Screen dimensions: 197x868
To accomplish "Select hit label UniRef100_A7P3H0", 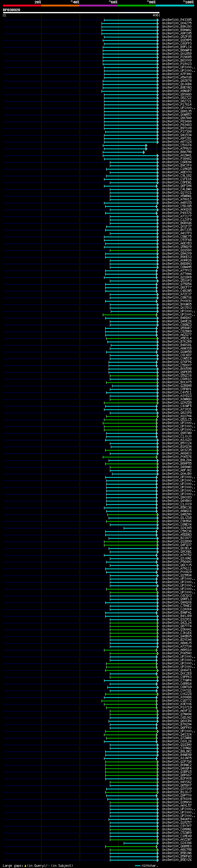I will pyautogui.click(x=177, y=74).
